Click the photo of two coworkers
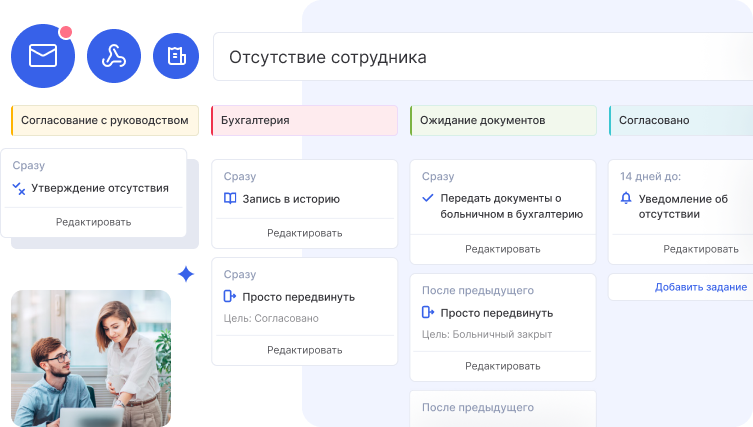This screenshot has width=753, height=427. pyautogui.click(x=91, y=357)
